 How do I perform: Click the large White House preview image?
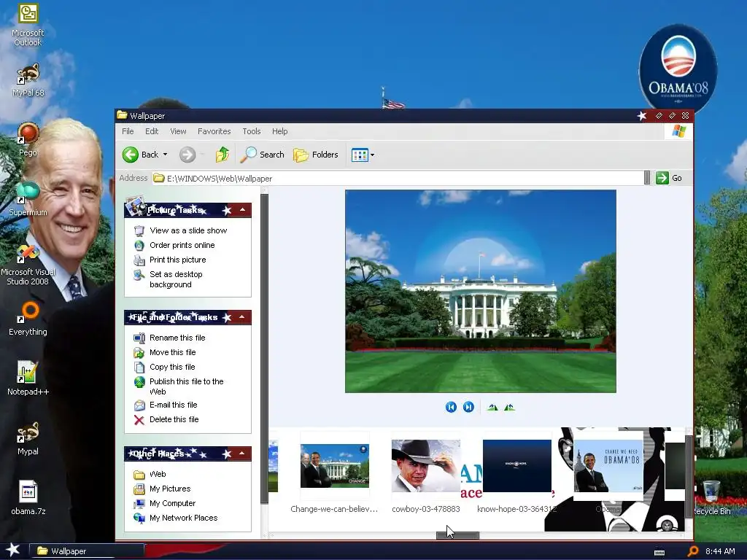point(480,291)
